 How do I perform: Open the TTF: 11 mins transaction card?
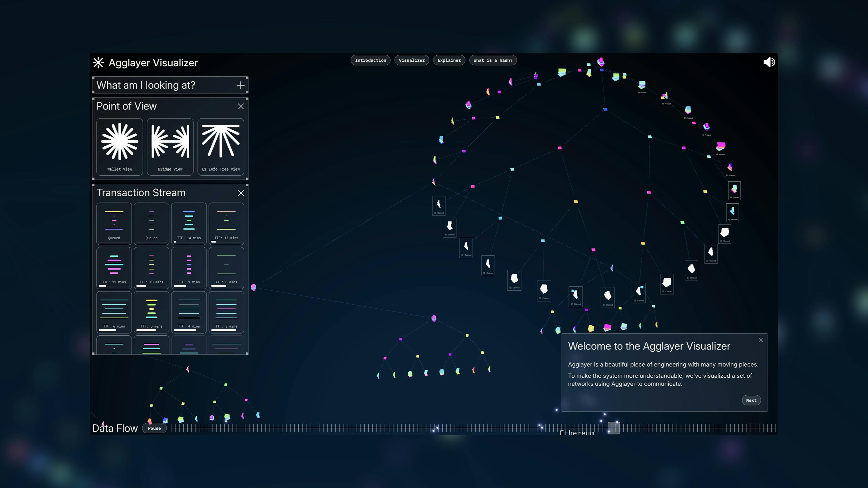[114, 268]
